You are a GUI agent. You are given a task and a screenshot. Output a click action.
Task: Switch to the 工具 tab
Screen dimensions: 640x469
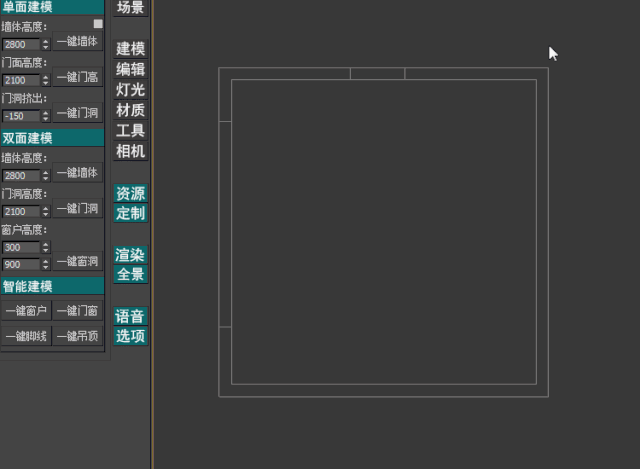(131, 131)
